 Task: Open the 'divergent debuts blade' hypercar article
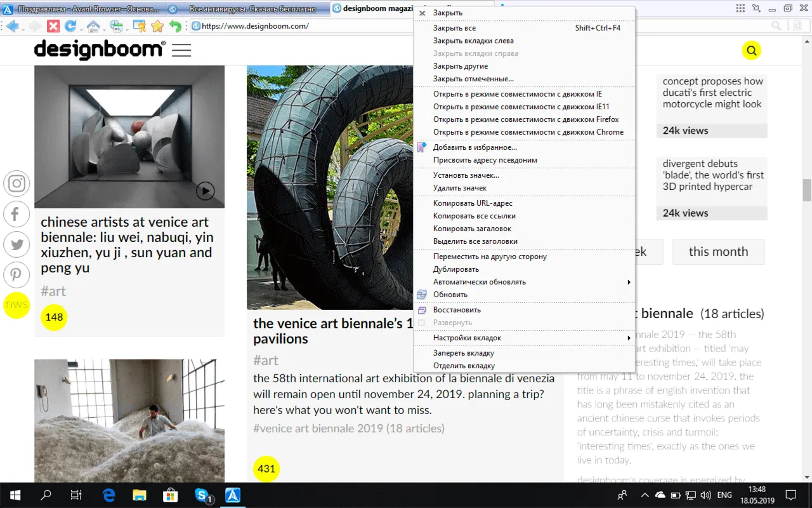tap(712, 175)
